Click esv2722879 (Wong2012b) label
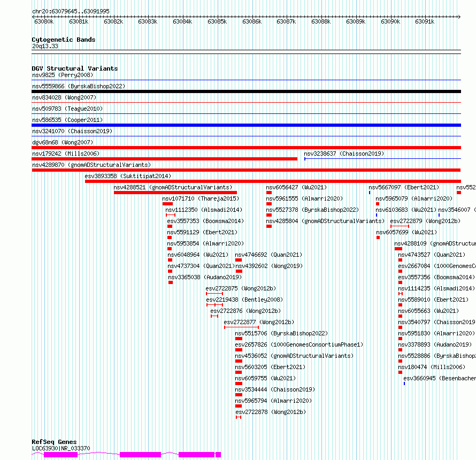Image resolution: width=476 pixels, height=460 pixels. click(425, 221)
